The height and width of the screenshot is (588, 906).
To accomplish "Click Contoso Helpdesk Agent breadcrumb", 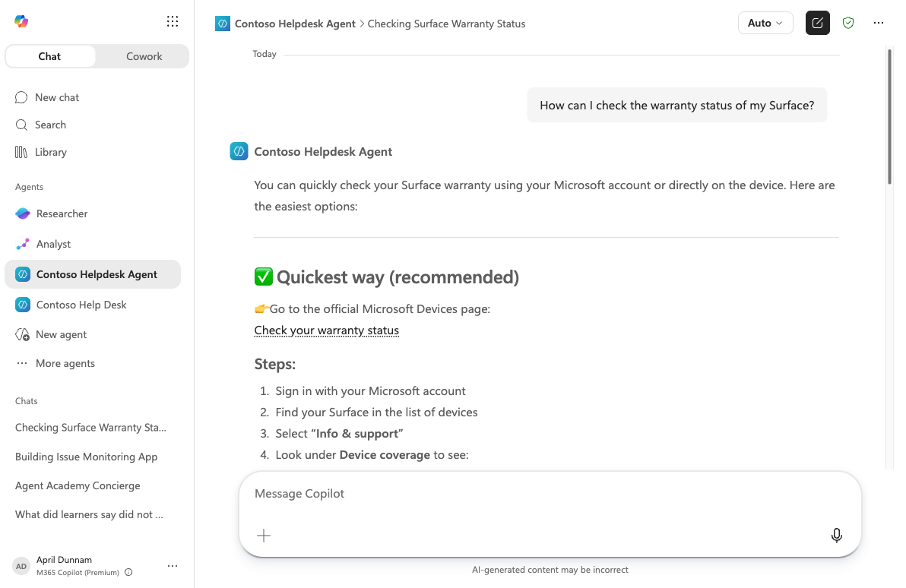I will coord(295,24).
